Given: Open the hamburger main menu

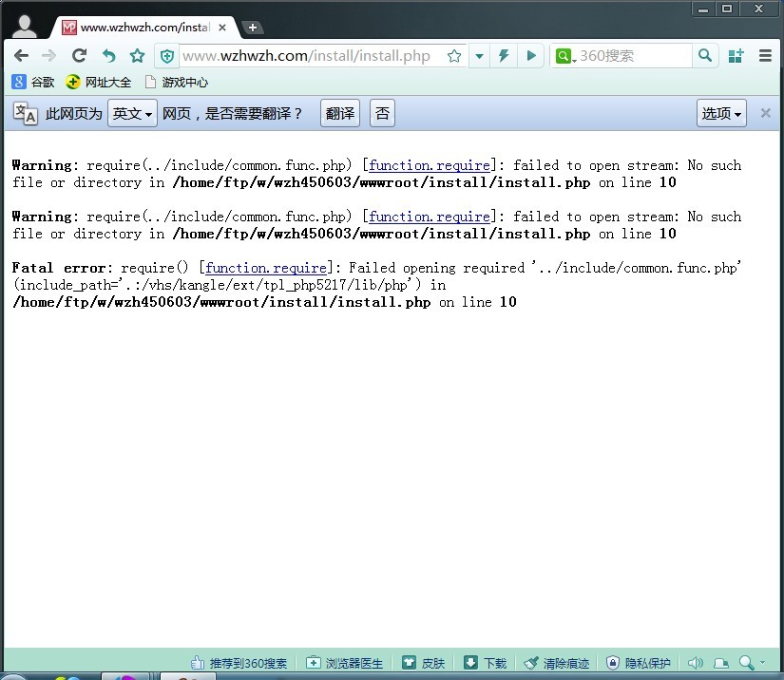Looking at the screenshot, I should tap(765, 56).
